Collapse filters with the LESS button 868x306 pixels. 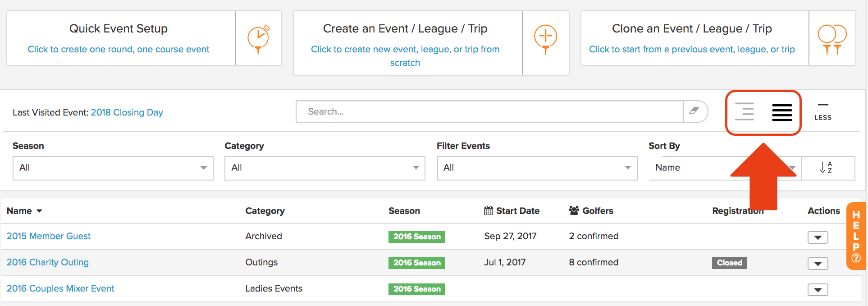coord(823,112)
